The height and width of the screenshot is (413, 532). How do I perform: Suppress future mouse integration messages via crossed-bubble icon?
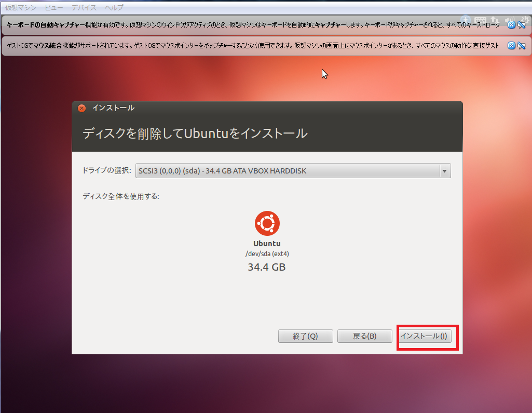522,46
